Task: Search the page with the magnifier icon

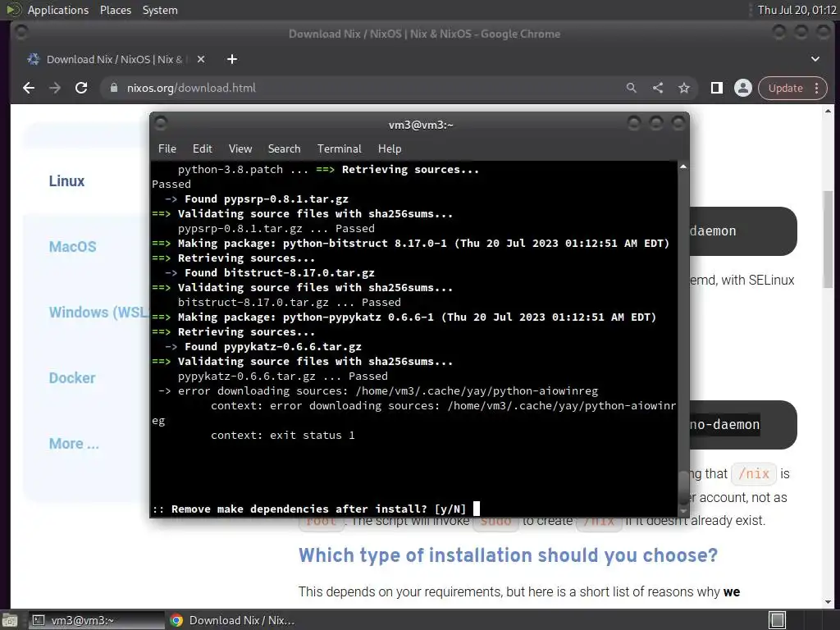Action: point(632,88)
